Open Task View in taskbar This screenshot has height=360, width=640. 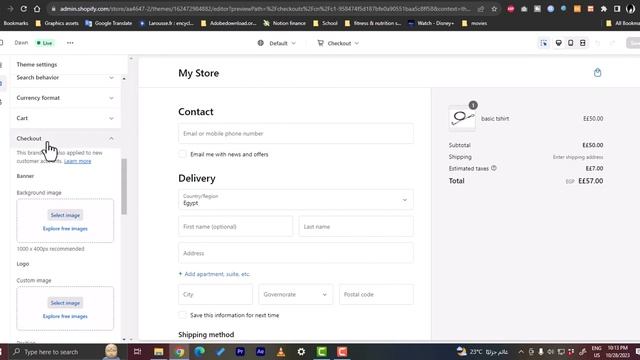138,351
